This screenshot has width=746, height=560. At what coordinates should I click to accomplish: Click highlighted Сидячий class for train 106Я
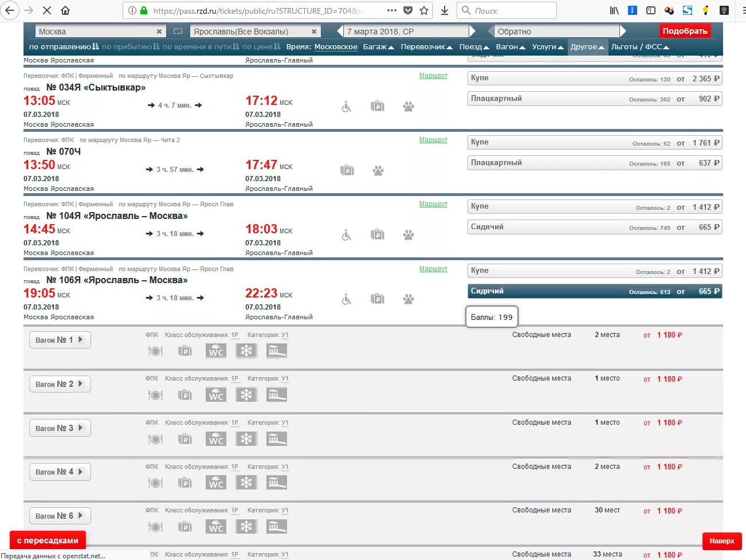[595, 291]
